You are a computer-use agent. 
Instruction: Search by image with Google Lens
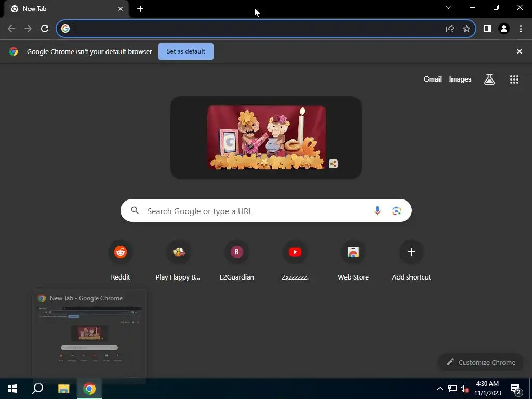[396, 211]
